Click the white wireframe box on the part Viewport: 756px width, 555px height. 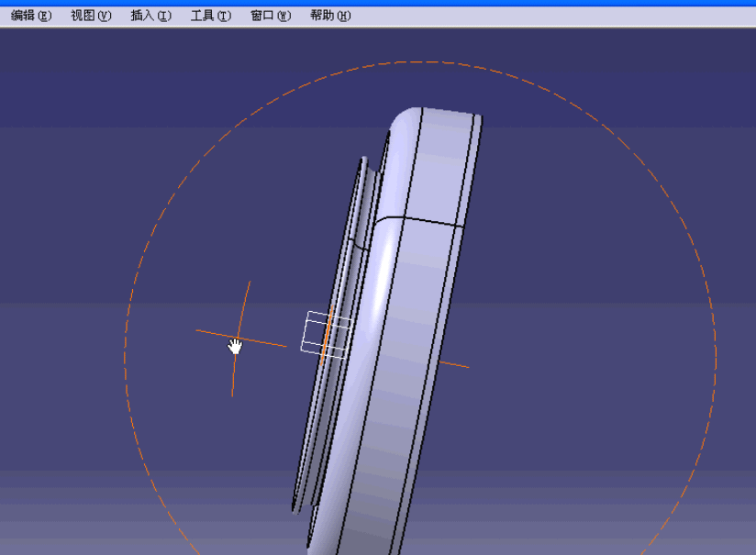pos(327,335)
